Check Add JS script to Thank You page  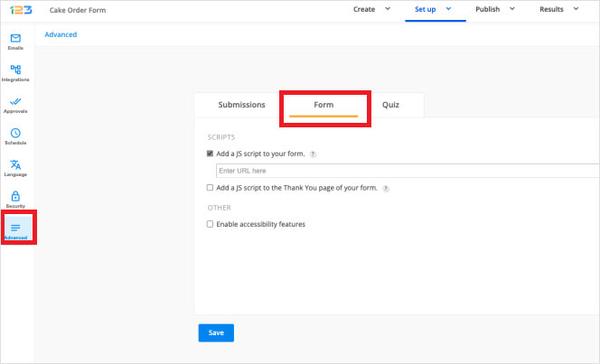210,187
